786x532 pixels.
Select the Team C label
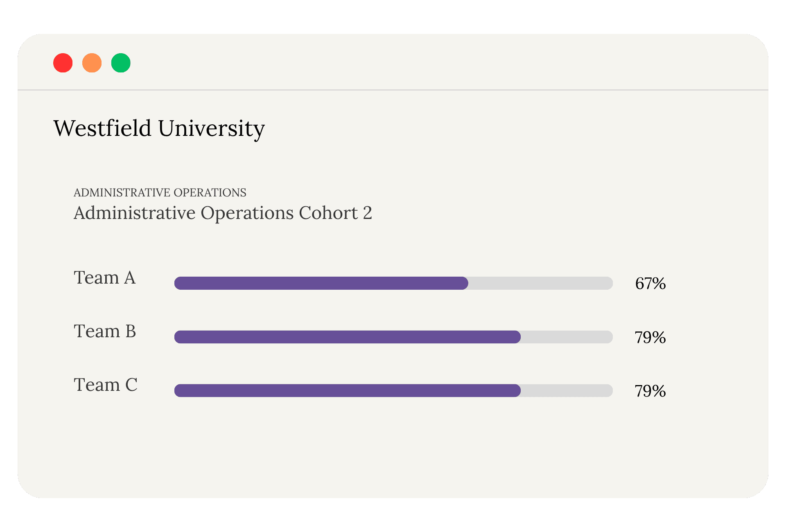click(105, 385)
